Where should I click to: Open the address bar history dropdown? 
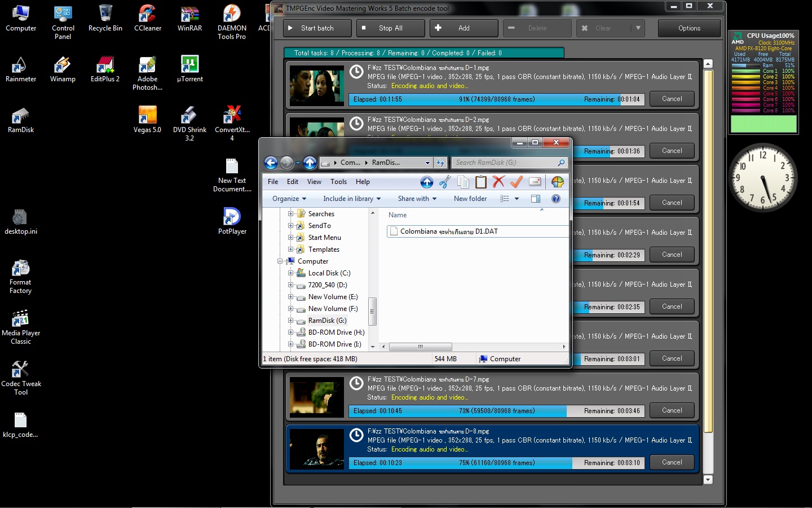click(x=427, y=163)
